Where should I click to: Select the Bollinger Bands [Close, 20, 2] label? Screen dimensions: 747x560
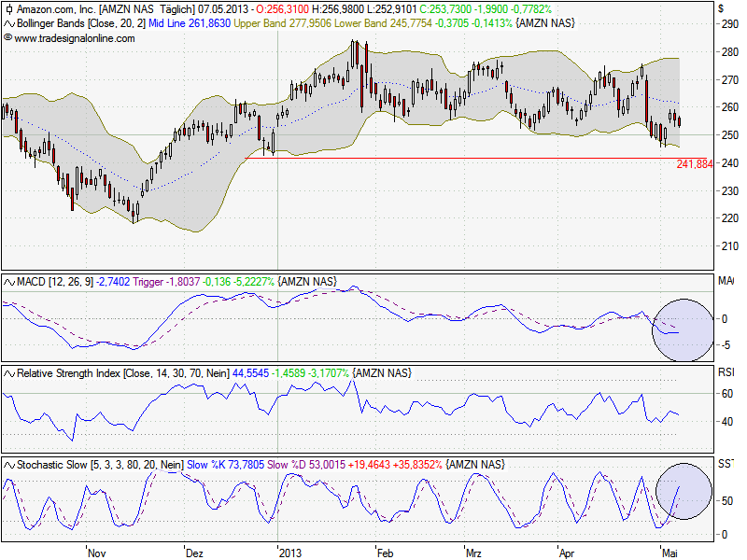(x=73, y=21)
